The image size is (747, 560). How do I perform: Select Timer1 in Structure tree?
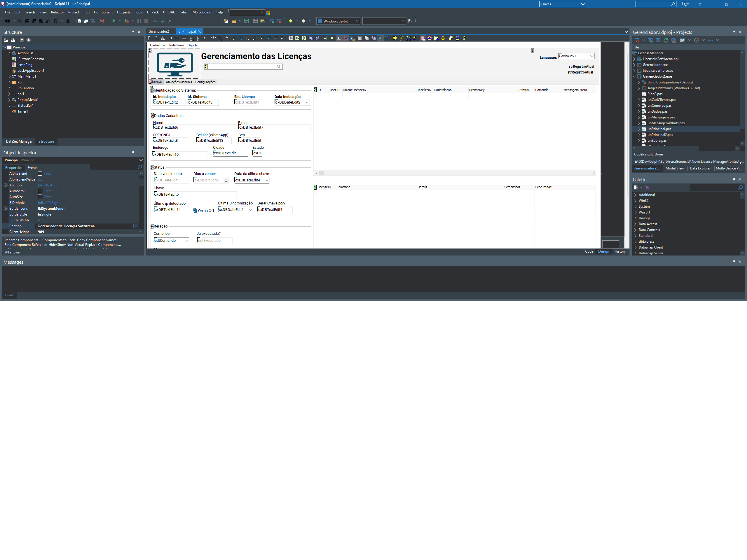23,111
